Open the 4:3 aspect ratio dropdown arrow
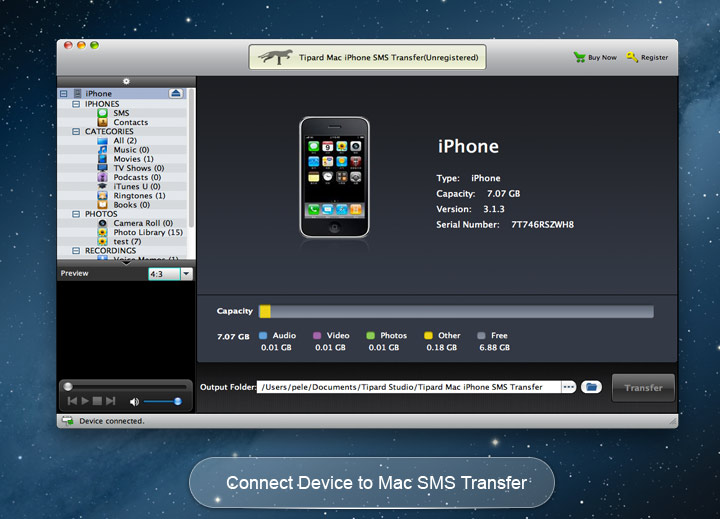The width and height of the screenshot is (720, 519). 186,274
